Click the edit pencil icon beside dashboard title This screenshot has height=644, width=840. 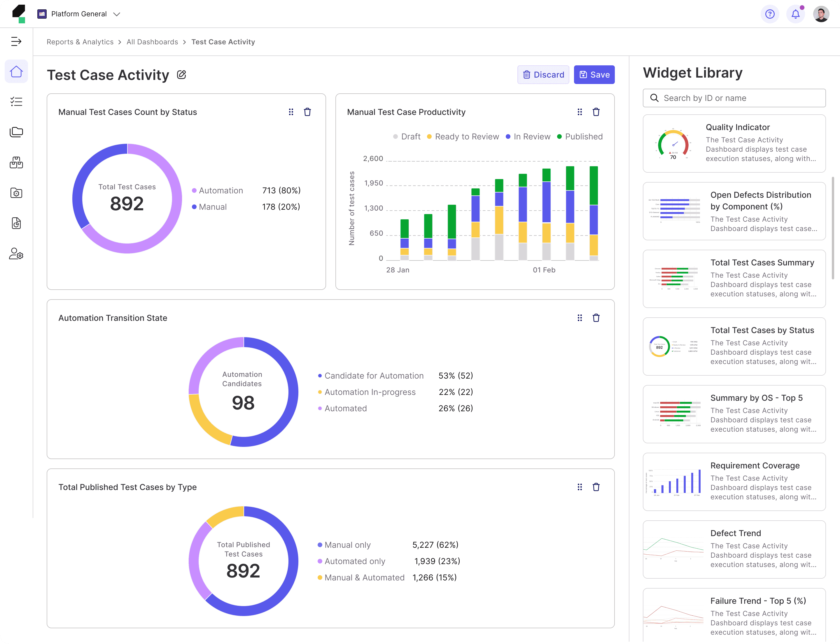pyautogui.click(x=181, y=75)
